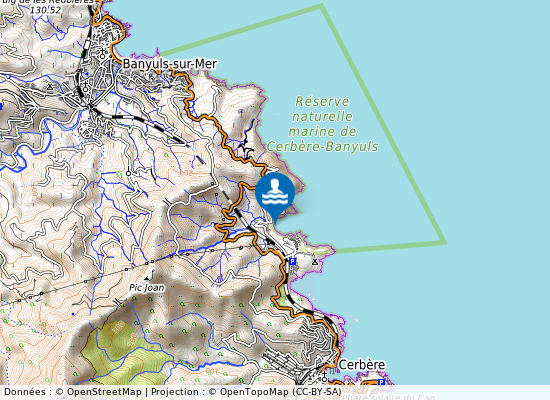This screenshot has height=400, width=550.
Task: Click the Cerbère town label
Action: coord(362,365)
